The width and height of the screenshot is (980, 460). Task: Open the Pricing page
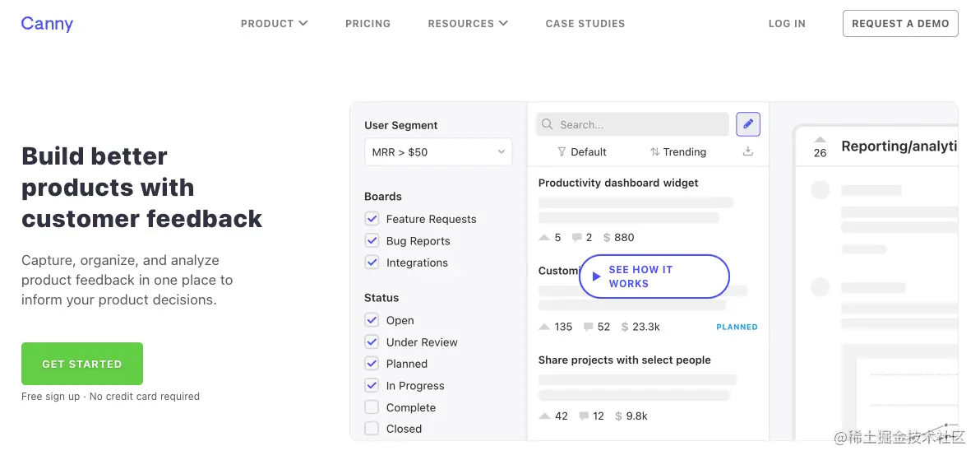tap(367, 24)
